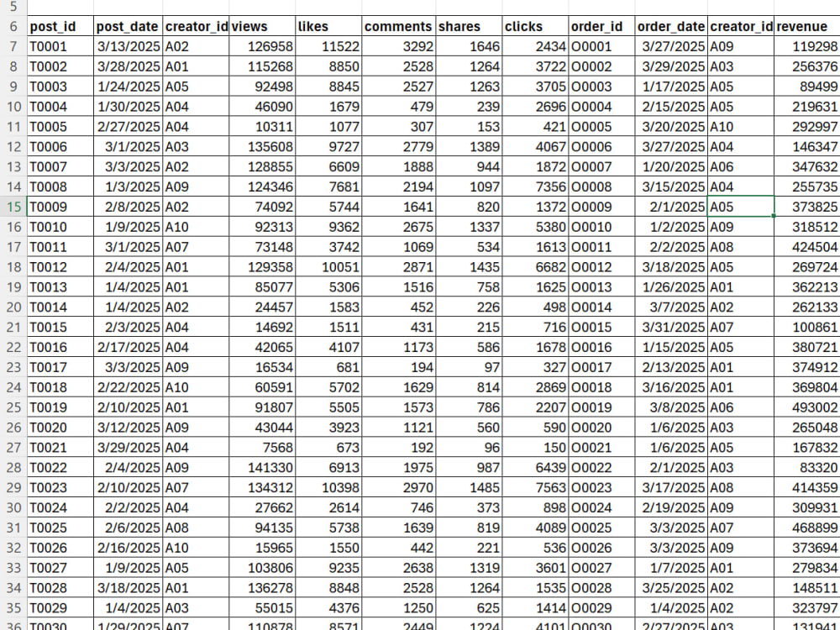Image resolution: width=840 pixels, height=630 pixels.
Task: Click revenue cell showing 119298
Action: coord(806,46)
